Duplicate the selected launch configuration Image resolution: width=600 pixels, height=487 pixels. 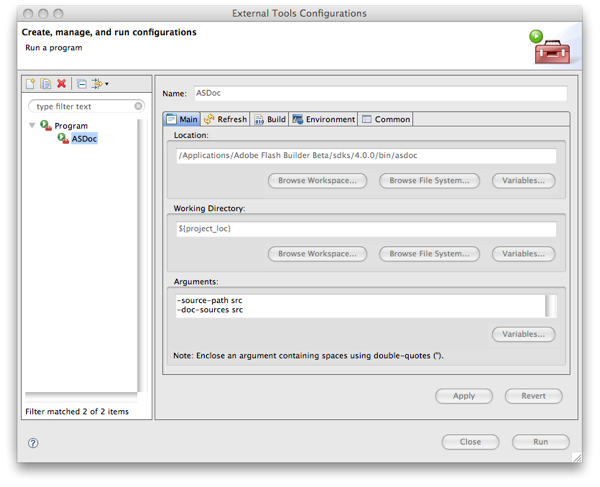click(46, 84)
